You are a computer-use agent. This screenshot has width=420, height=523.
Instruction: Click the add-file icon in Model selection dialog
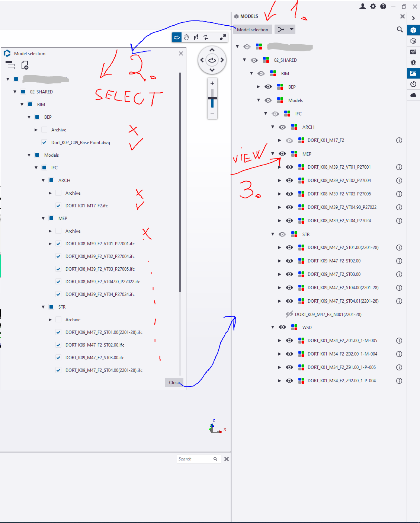[25, 66]
